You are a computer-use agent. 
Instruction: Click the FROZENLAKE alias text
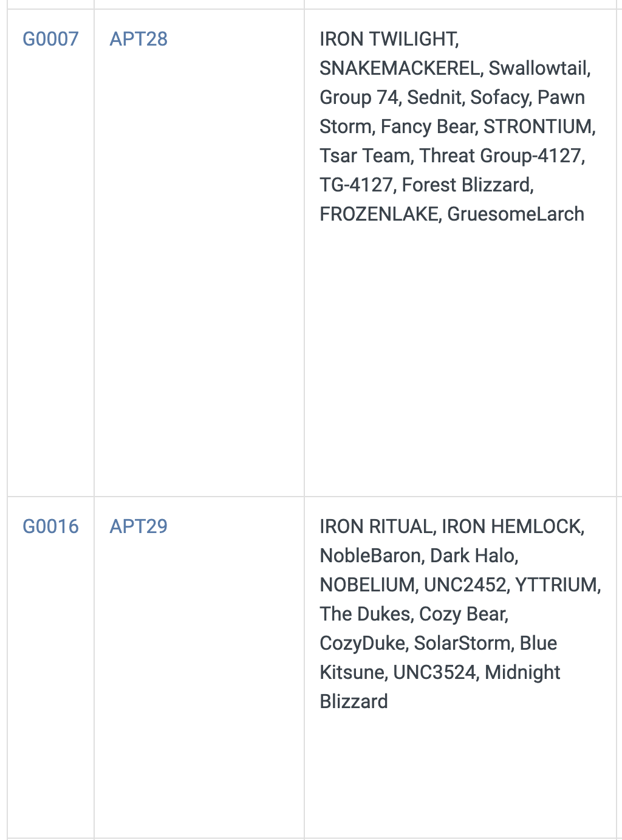pyautogui.click(x=379, y=214)
